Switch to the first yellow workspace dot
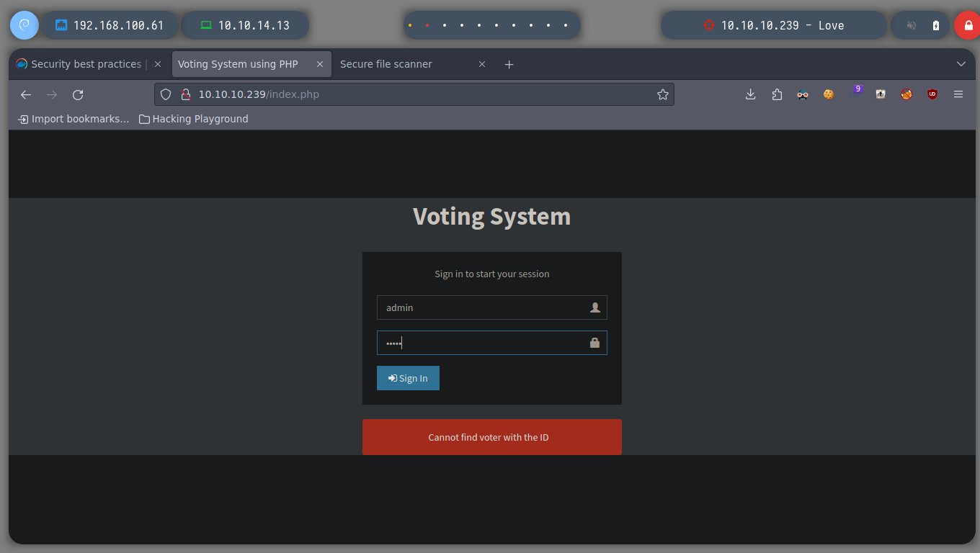 pos(410,25)
